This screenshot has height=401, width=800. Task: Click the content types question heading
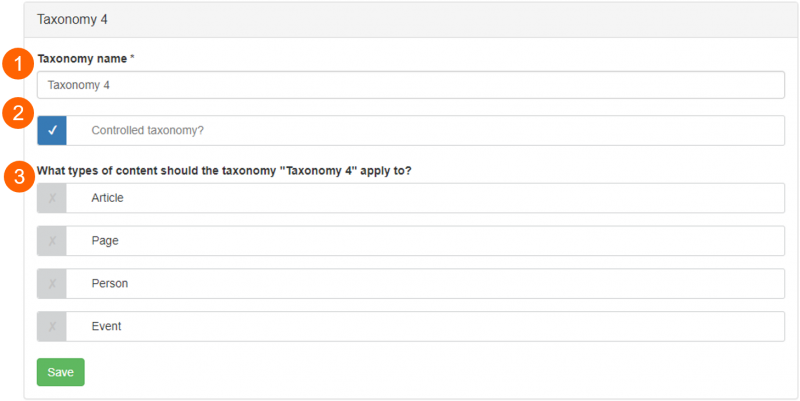(224, 171)
